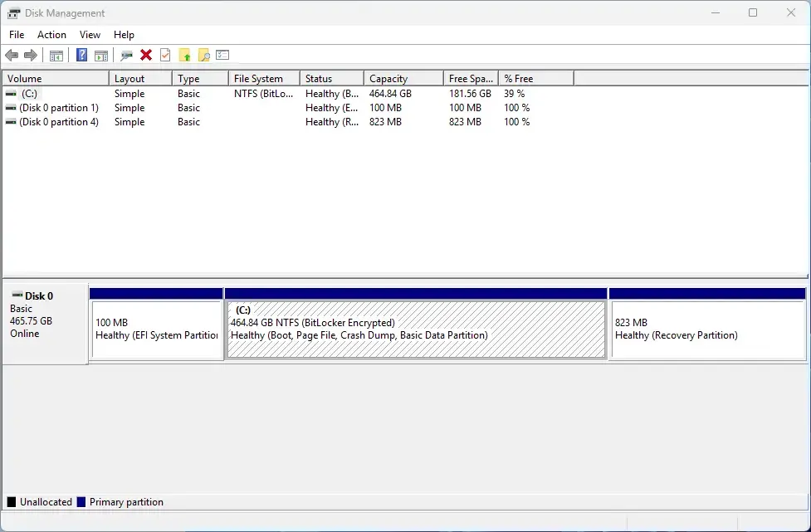Viewport: 811px width, 532px height.
Task: Click the Primary partition legend label
Action: coord(126,502)
